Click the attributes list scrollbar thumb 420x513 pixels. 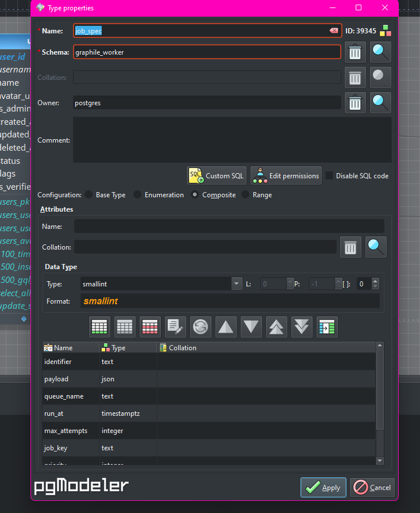coord(380,389)
